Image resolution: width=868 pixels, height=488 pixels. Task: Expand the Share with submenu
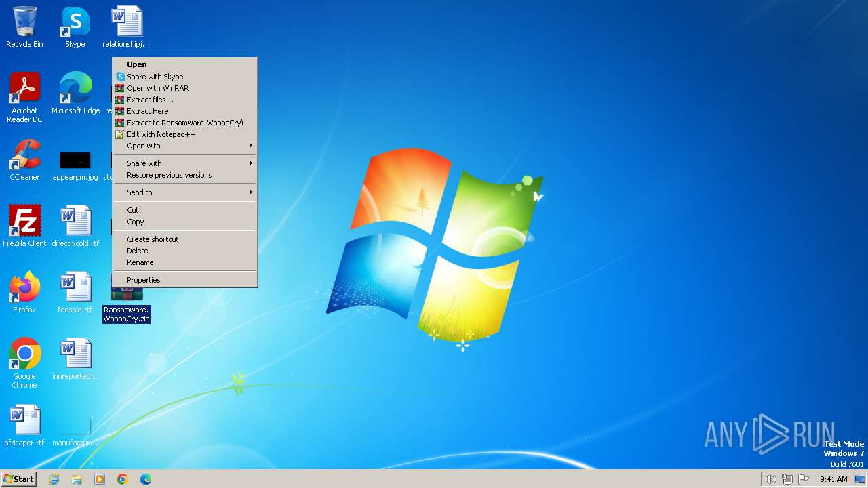[x=185, y=163]
